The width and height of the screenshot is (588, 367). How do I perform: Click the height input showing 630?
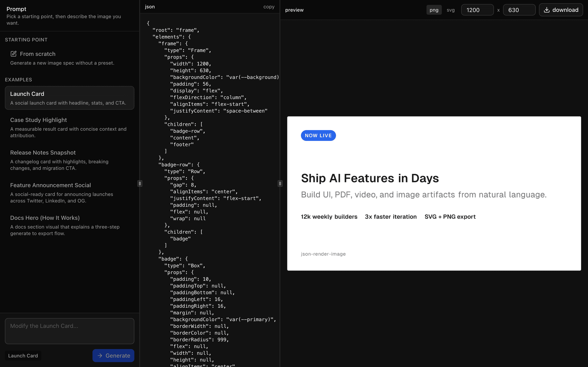pyautogui.click(x=519, y=10)
